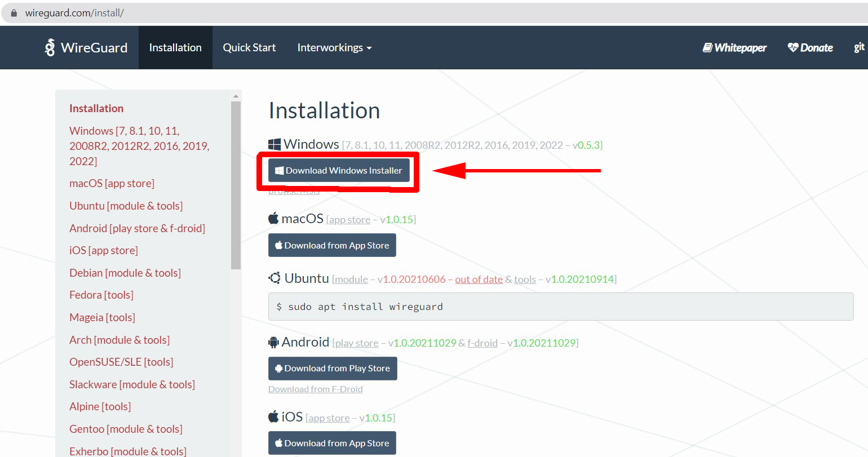Click the padlock icon in address bar

14,13
